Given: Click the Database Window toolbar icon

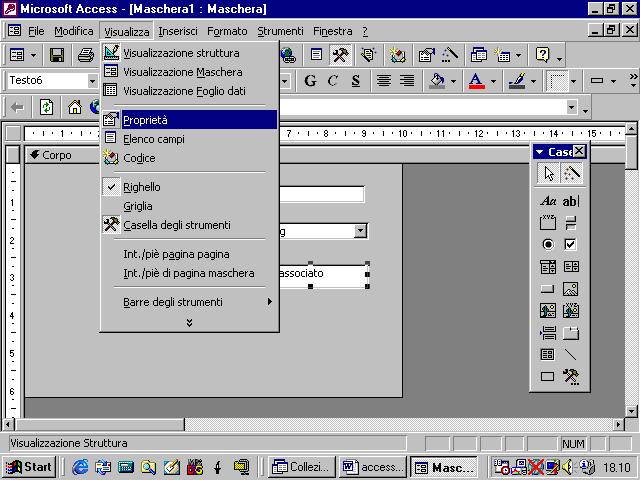Looking at the screenshot, I should [478, 55].
